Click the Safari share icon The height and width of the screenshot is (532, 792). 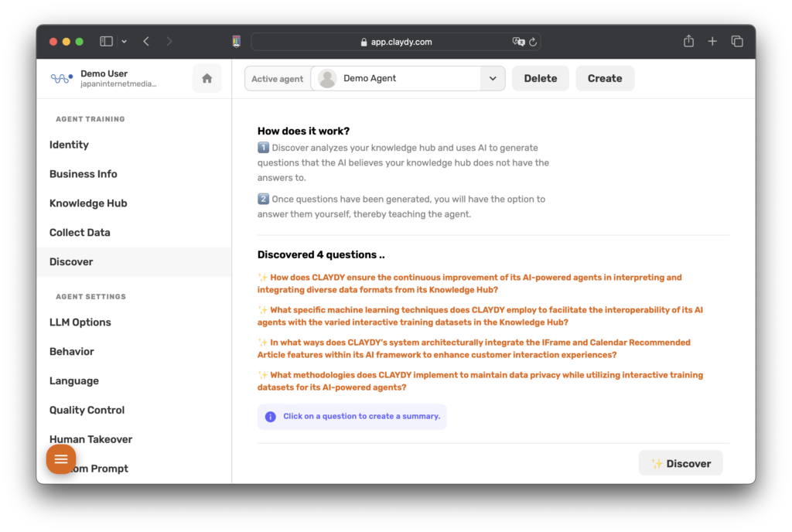[688, 42]
